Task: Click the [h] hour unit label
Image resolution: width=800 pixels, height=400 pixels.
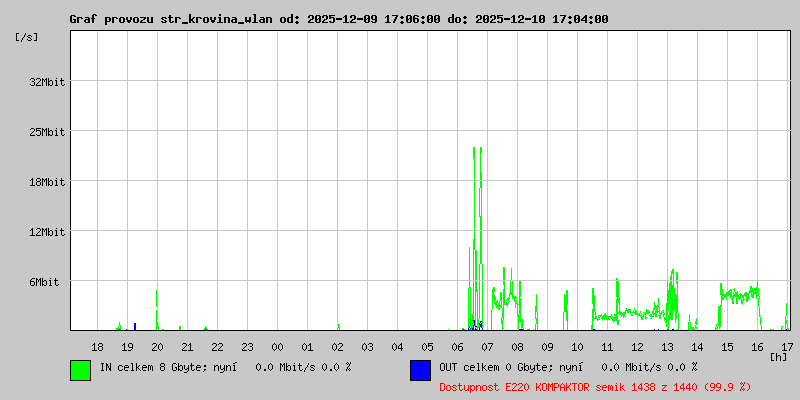Action: pos(779,357)
